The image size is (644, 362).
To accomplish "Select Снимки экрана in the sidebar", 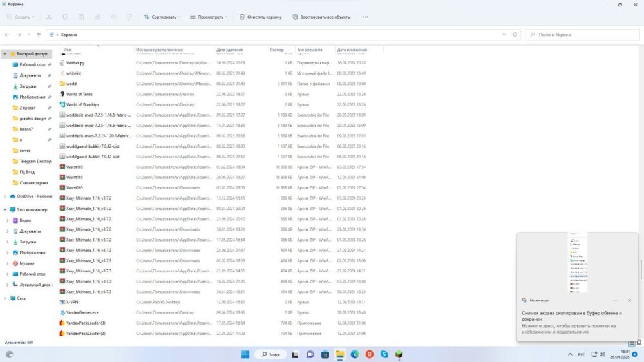I will pos(33,182).
